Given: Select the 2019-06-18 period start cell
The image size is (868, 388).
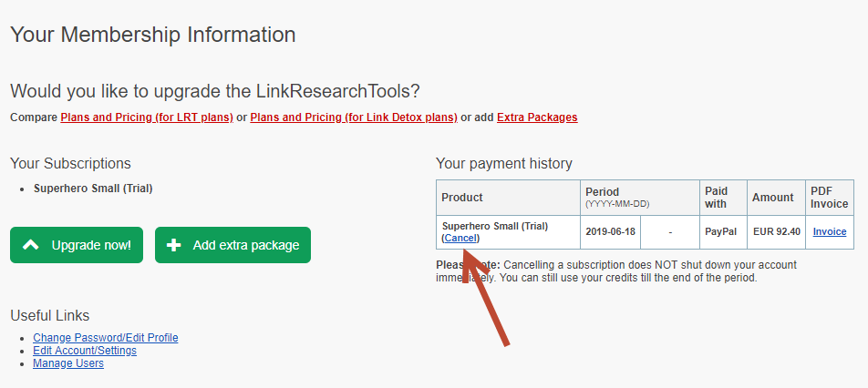Looking at the screenshot, I should coord(611,231).
